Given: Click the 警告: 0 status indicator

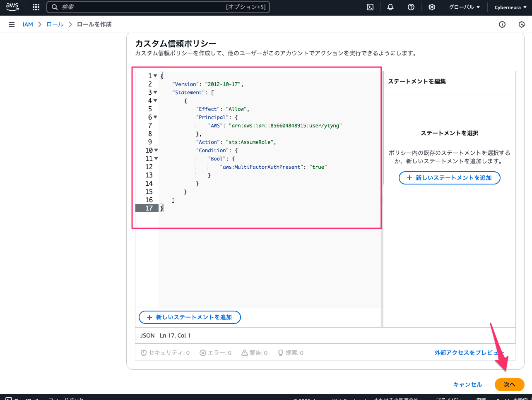Looking at the screenshot, I should tap(255, 353).
